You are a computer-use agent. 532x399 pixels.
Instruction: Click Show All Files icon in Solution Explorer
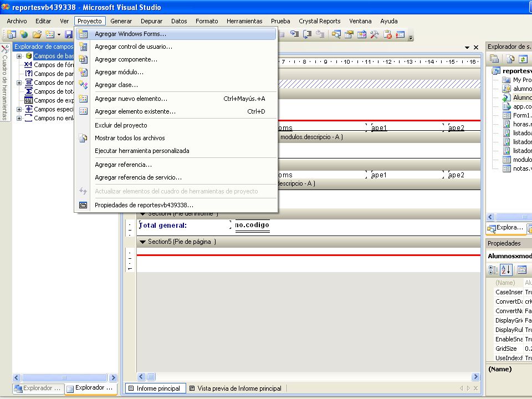tap(510, 59)
